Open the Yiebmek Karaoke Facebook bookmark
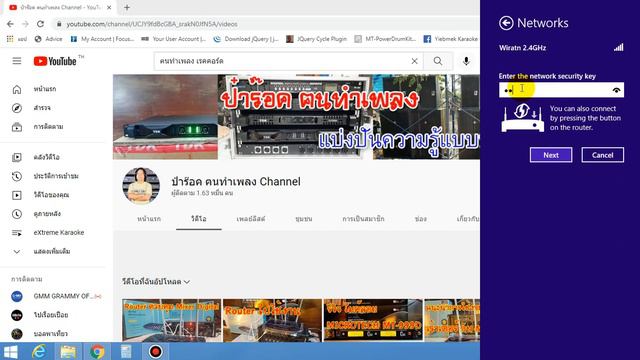Image resolution: width=640 pixels, height=360 pixels. (451, 39)
